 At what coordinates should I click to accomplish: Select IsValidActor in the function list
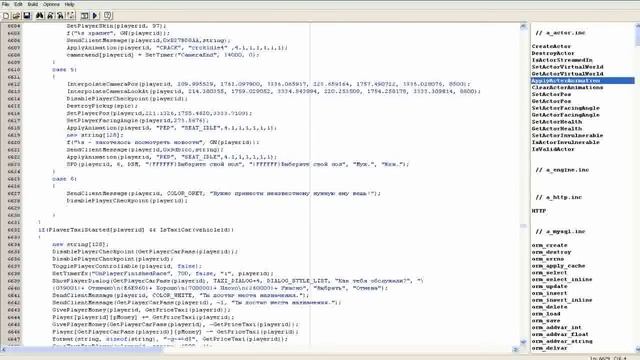[553, 149]
